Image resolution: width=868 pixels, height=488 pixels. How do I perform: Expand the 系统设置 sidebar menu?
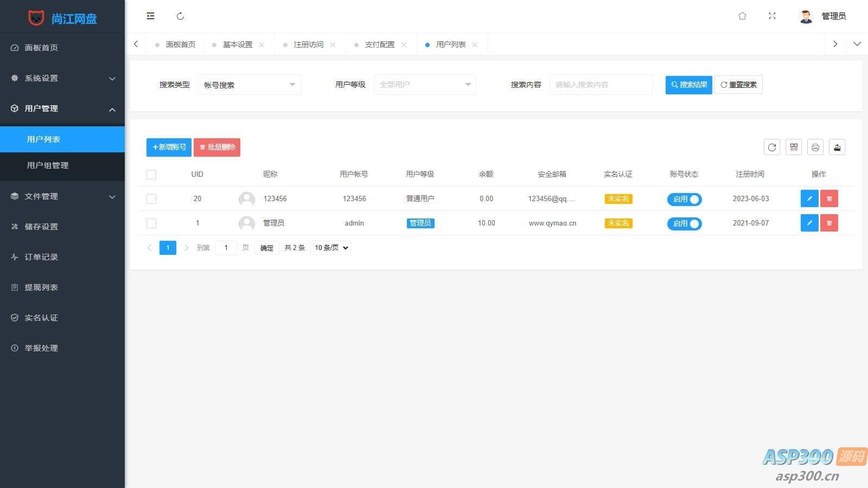[x=62, y=78]
